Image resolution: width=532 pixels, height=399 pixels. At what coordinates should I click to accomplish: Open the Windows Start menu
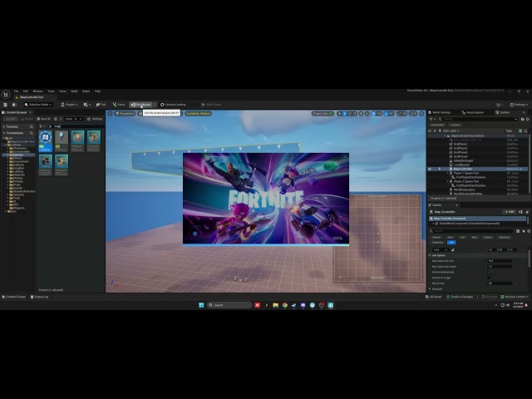tap(201, 305)
